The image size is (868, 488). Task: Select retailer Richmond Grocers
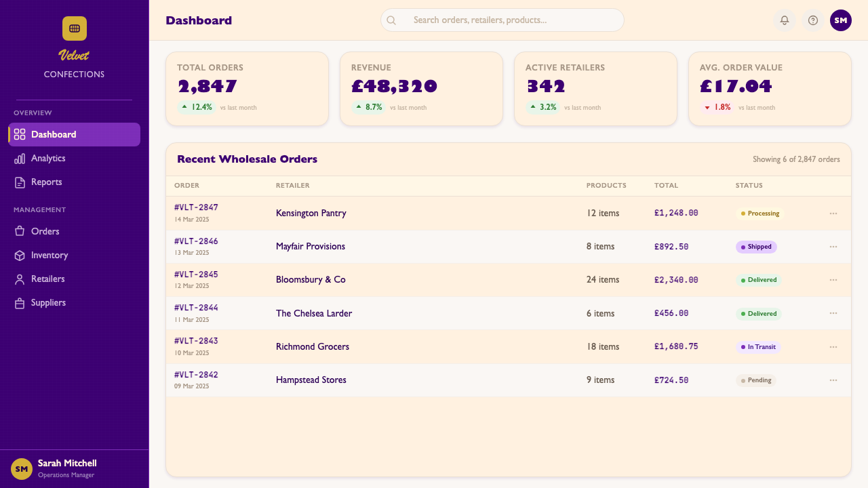tap(313, 346)
